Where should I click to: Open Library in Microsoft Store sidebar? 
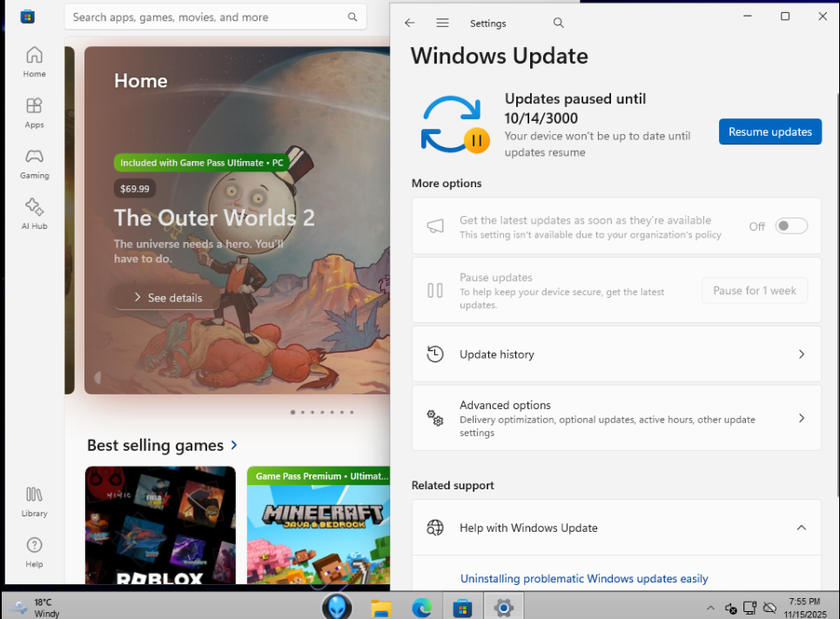pos(34,501)
